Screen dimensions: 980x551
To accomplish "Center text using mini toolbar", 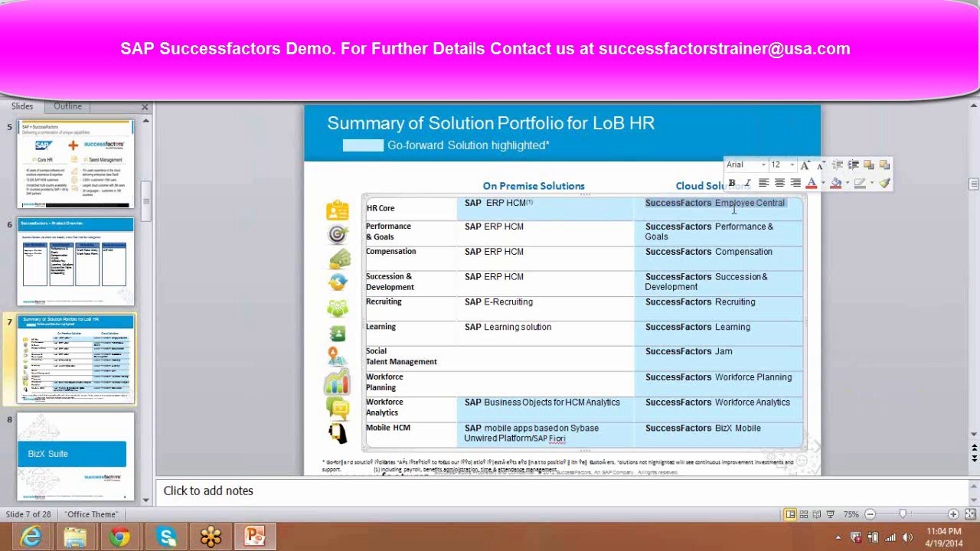I will pyautogui.click(x=779, y=183).
